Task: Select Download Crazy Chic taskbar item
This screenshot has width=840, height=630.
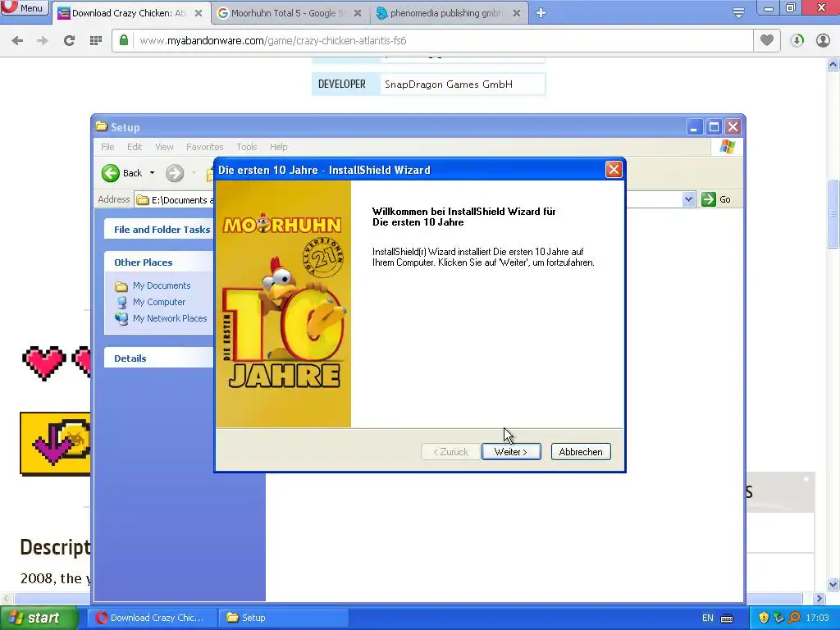Action: coord(152,618)
